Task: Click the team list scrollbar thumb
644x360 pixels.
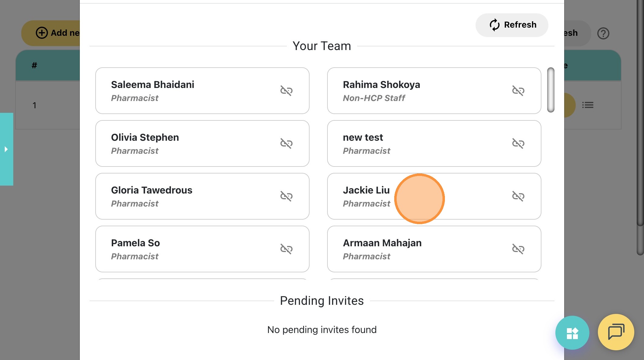Action: pos(551,90)
